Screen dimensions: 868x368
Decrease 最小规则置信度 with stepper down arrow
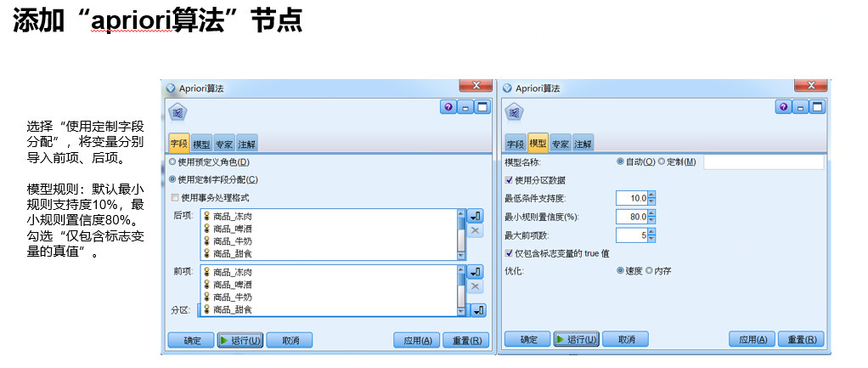[x=651, y=219]
